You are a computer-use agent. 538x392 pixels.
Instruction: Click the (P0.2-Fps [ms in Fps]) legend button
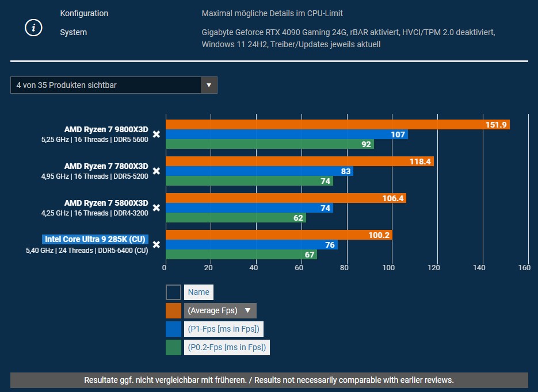pos(227,347)
